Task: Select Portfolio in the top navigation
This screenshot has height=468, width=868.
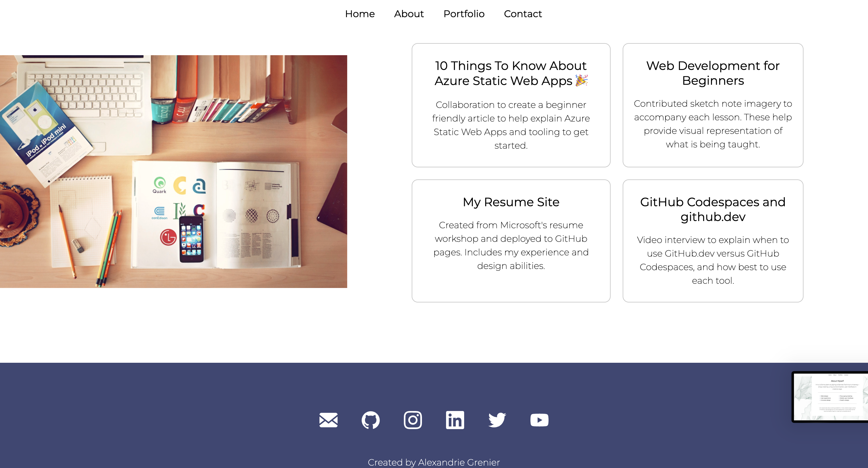Action: (x=464, y=14)
